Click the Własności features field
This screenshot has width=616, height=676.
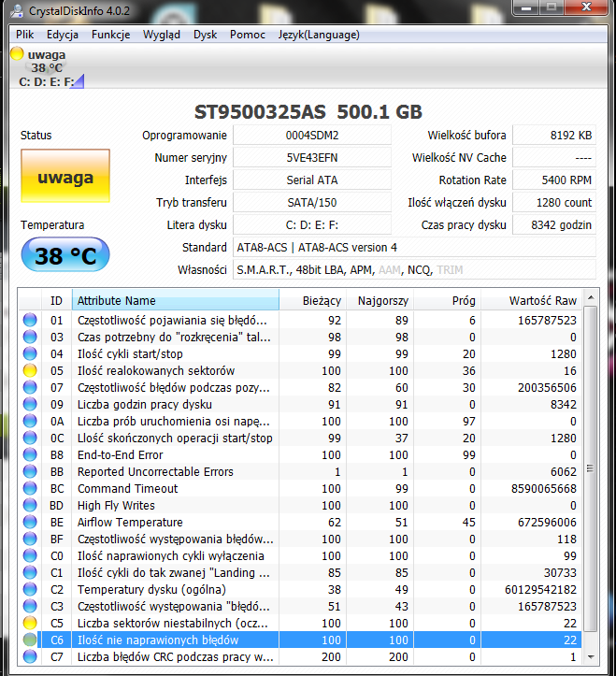pos(414,269)
